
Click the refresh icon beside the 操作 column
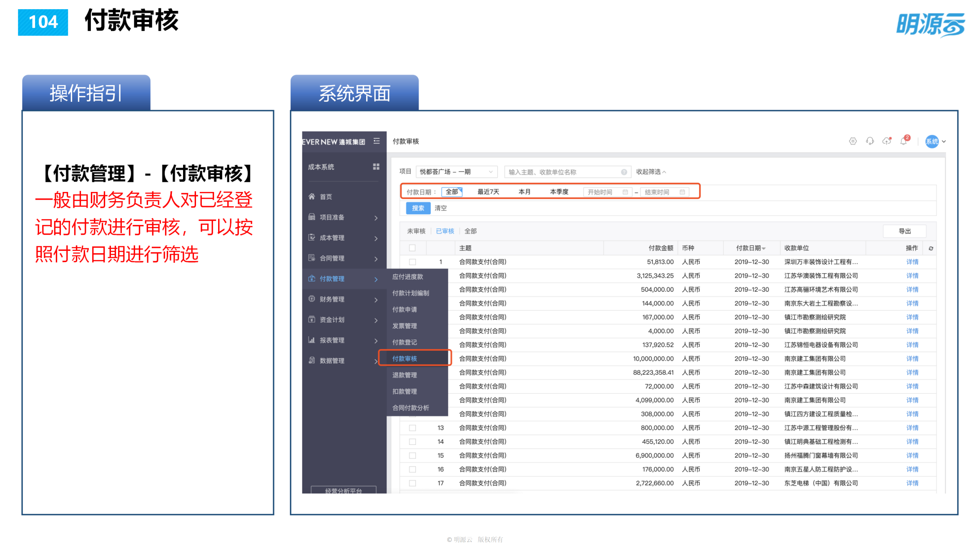930,247
